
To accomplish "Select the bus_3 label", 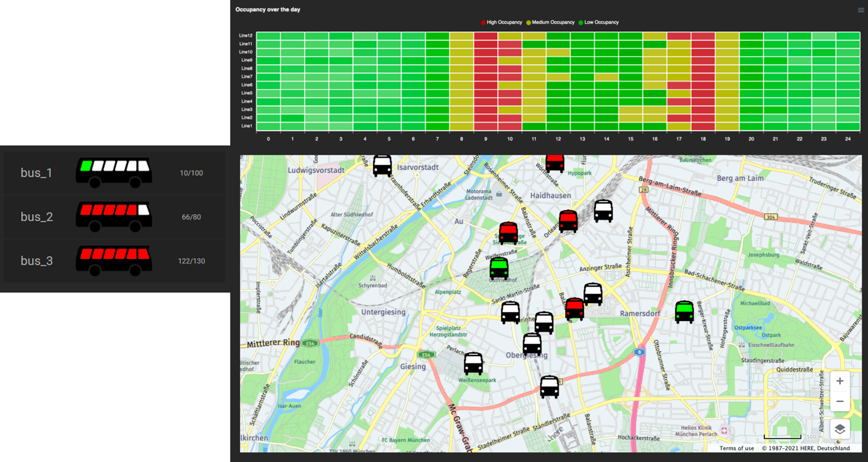I will point(37,261).
